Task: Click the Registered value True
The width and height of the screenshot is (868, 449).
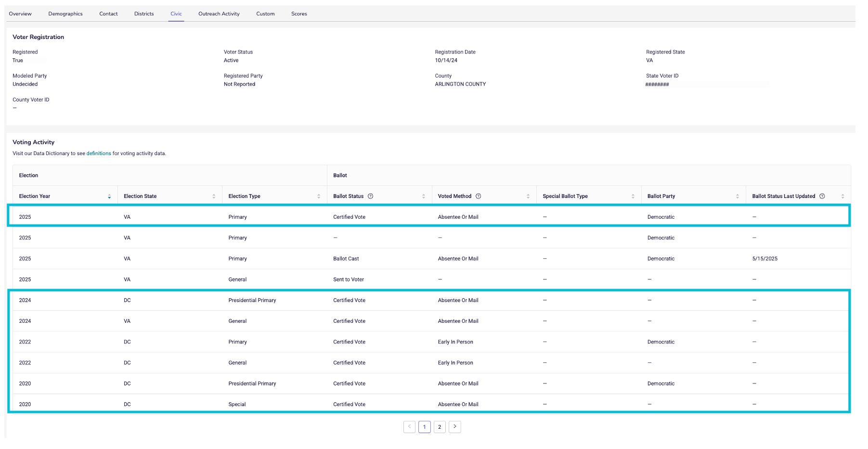Action: point(18,60)
